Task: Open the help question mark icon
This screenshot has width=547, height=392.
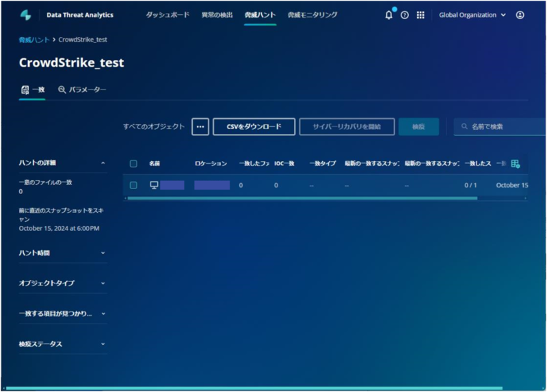Action: tap(405, 15)
